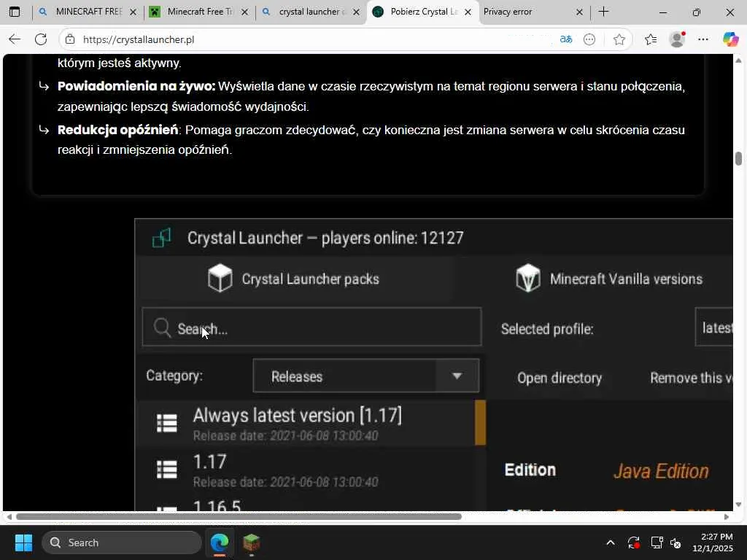Image resolution: width=747 pixels, height=560 pixels.
Task: Click the list icon beside 1.17
Action: (167, 470)
